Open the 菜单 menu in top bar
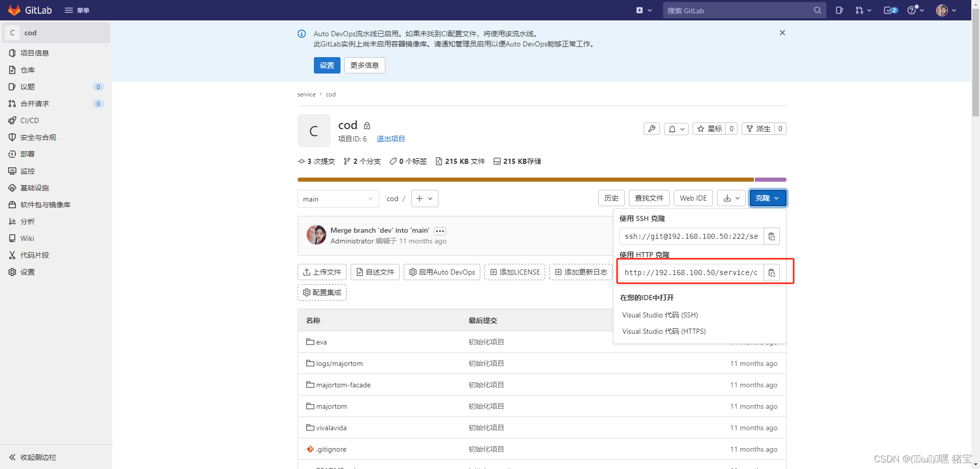Viewport: 980px width, 469px height. (78, 10)
